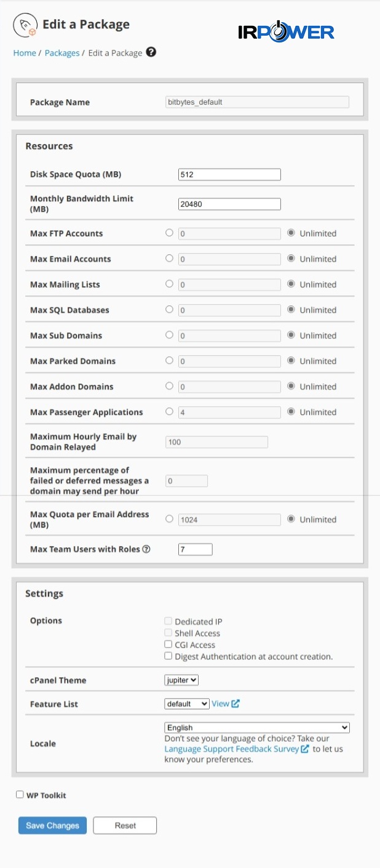380x868 pixels.
Task: Open the Language Support Feedback Survey link
Action: 231,749
